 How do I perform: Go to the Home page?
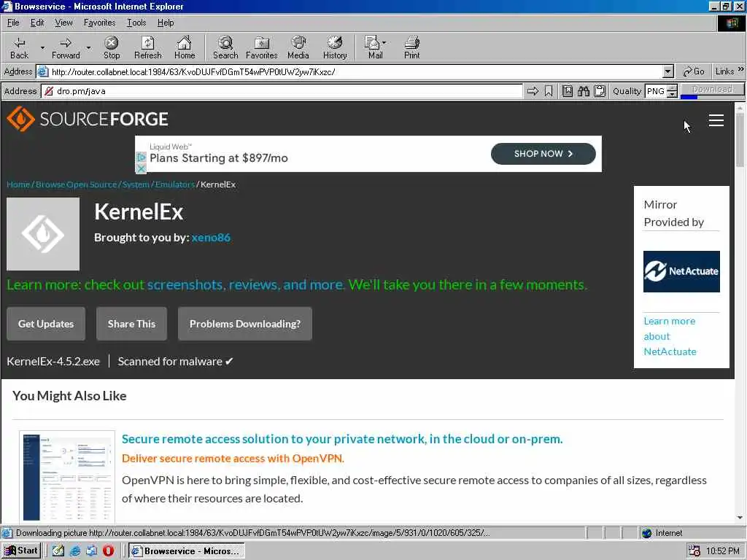[x=185, y=47]
